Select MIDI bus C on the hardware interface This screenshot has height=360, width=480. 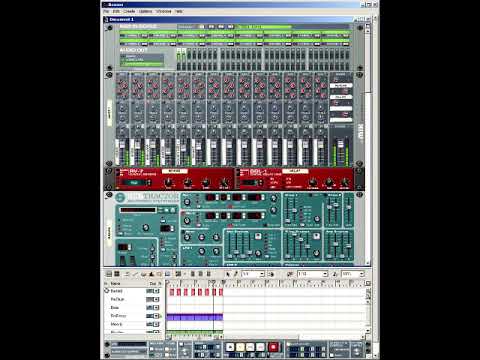[221, 26]
